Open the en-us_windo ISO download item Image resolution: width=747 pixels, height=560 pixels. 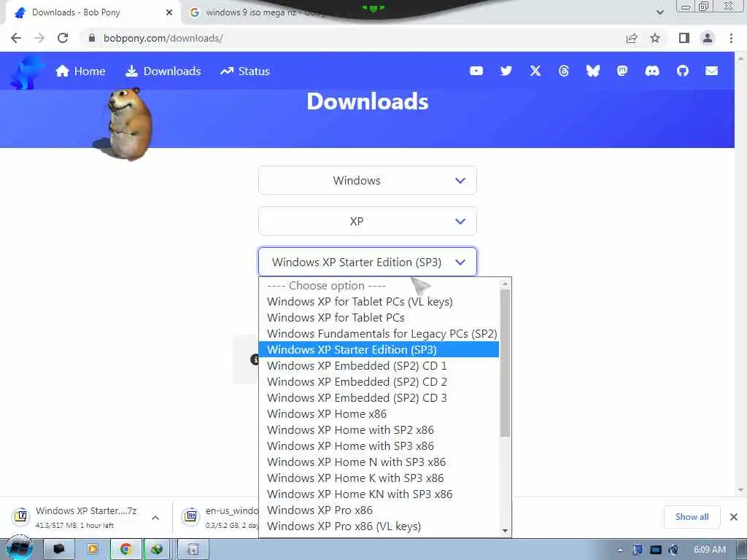(x=220, y=517)
